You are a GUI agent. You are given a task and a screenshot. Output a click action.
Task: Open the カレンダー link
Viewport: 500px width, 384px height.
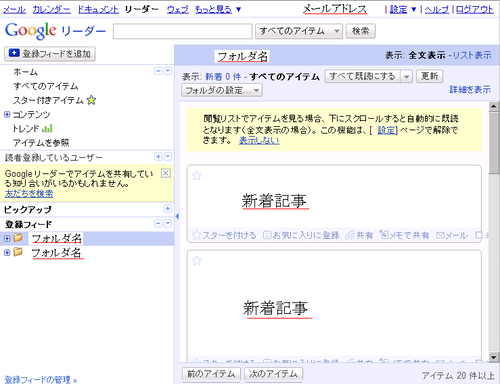tap(52, 9)
